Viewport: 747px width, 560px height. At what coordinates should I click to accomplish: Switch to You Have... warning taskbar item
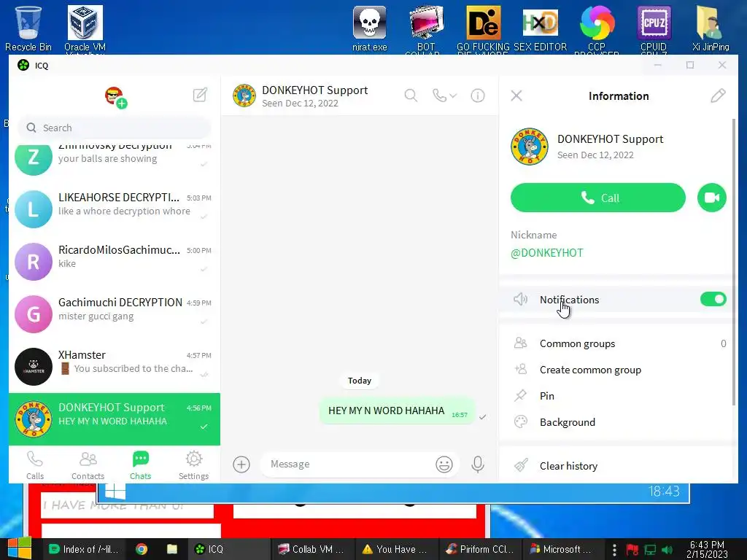pos(395,549)
